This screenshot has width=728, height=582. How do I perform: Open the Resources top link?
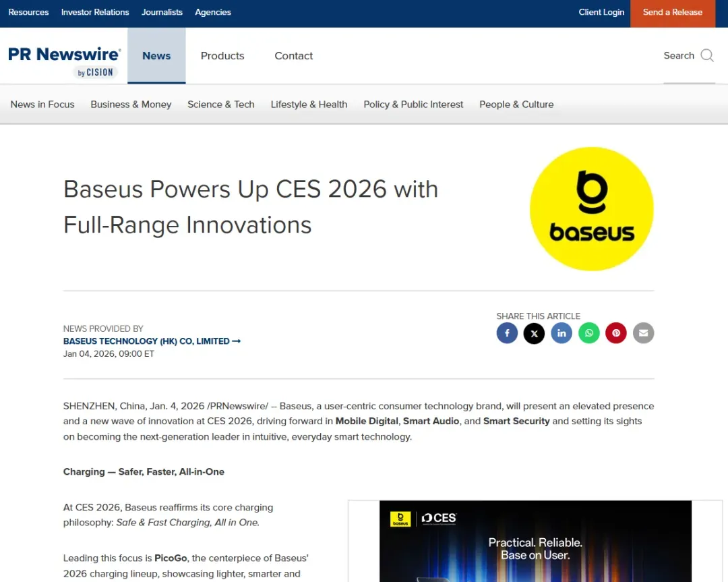[28, 13]
